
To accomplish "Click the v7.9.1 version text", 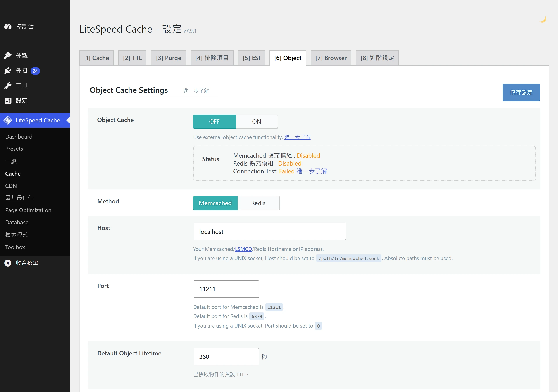I will pyautogui.click(x=190, y=31).
